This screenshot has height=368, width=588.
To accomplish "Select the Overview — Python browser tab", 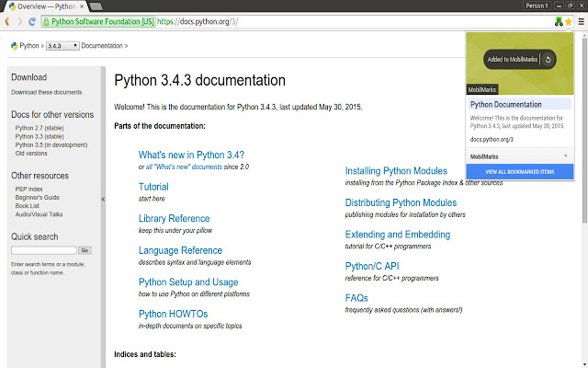I will pyautogui.click(x=41, y=6).
